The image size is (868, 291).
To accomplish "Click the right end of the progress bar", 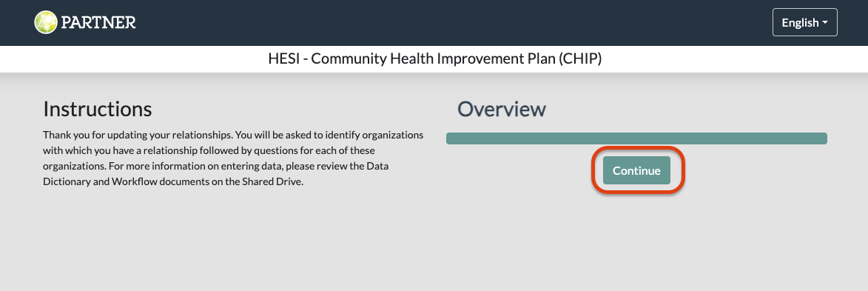I will [821, 138].
